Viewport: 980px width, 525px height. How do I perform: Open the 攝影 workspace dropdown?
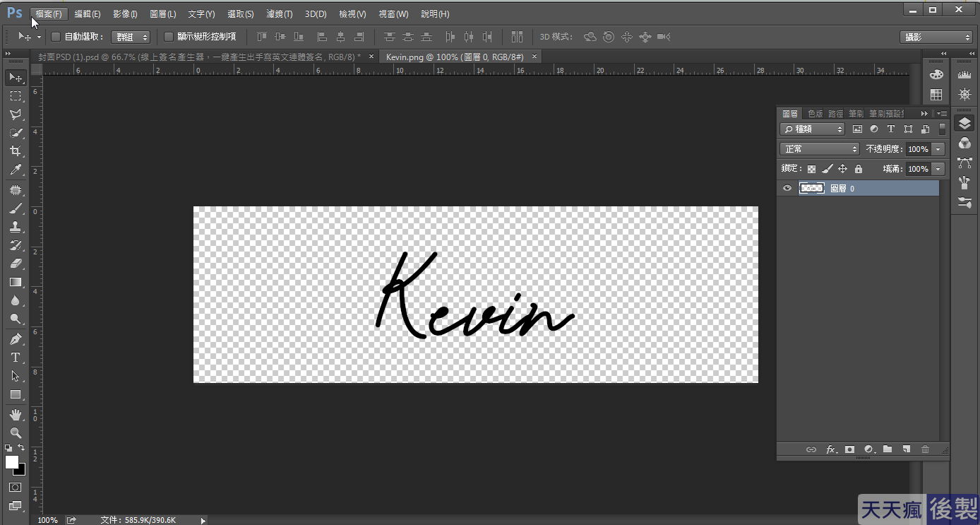pyautogui.click(x=937, y=37)
